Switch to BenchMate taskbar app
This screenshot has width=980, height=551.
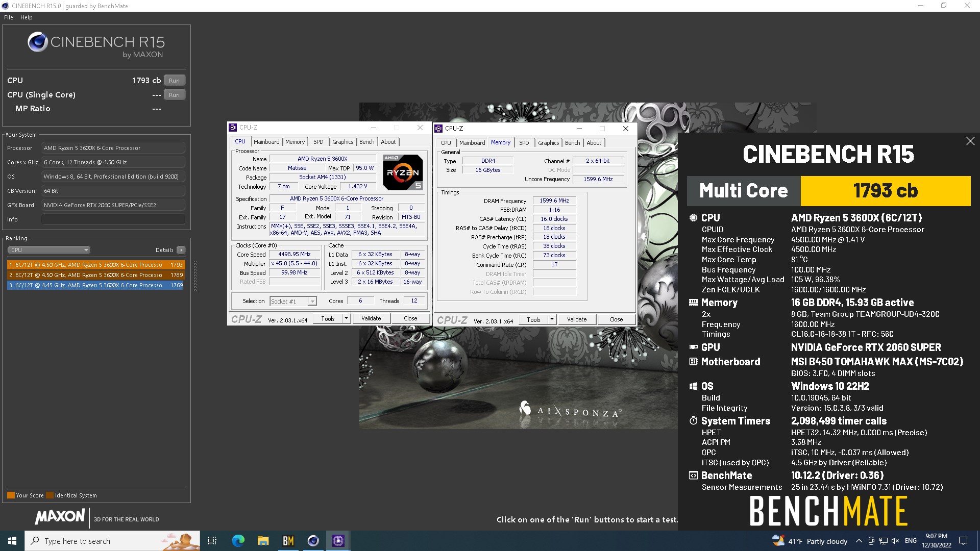(x=288, y=541)
